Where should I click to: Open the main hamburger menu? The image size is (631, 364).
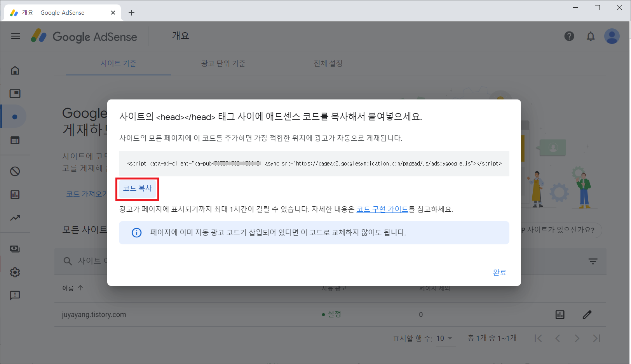pos(16,36)
